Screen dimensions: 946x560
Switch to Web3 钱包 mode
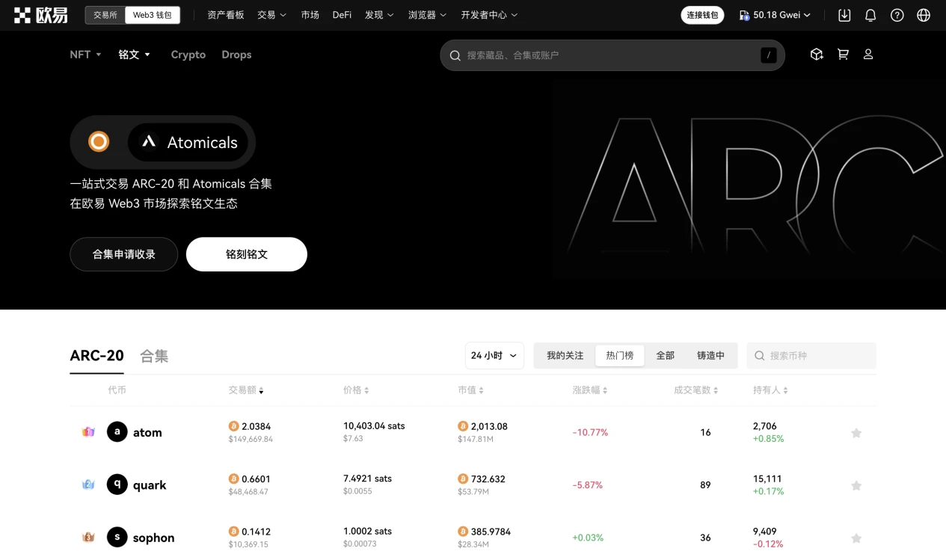click(153, 15)
